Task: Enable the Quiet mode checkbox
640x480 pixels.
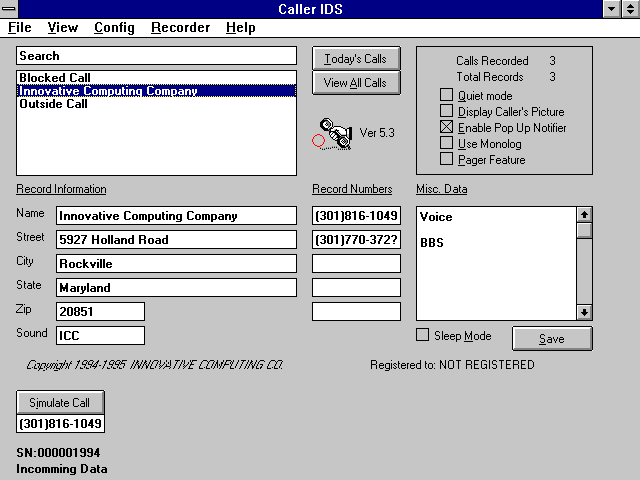Action: click(446, 96)
